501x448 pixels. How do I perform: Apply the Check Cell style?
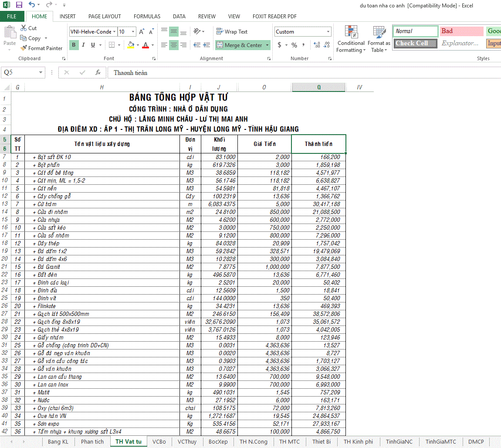coord(415,43)
